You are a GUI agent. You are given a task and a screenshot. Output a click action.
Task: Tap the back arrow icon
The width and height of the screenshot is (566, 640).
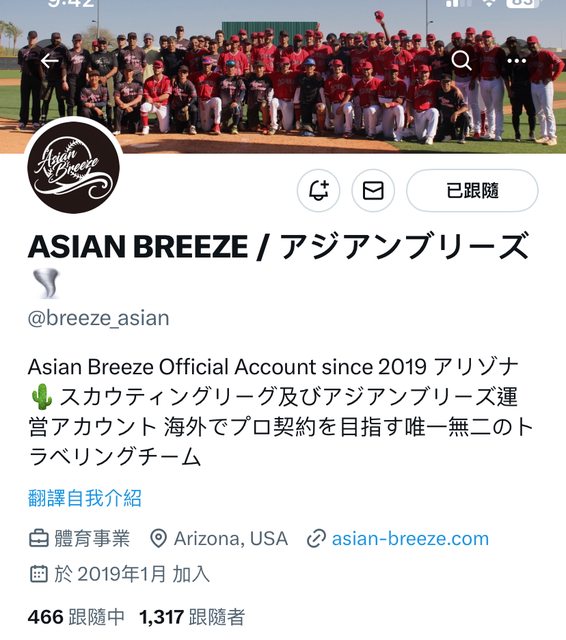pos(50,61)
